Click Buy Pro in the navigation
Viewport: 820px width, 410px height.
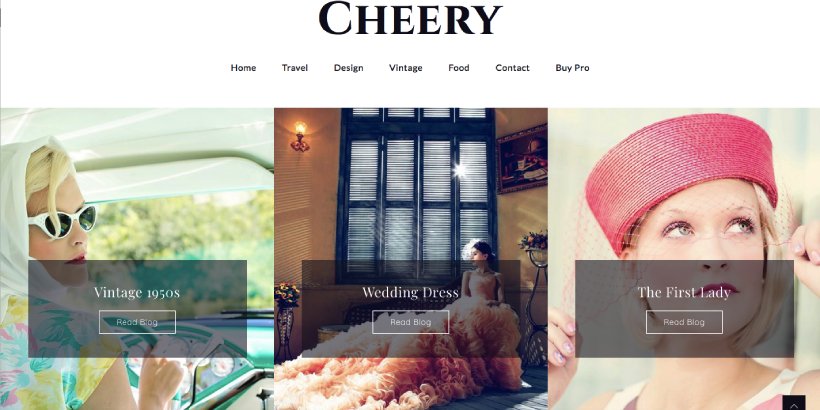572,67
